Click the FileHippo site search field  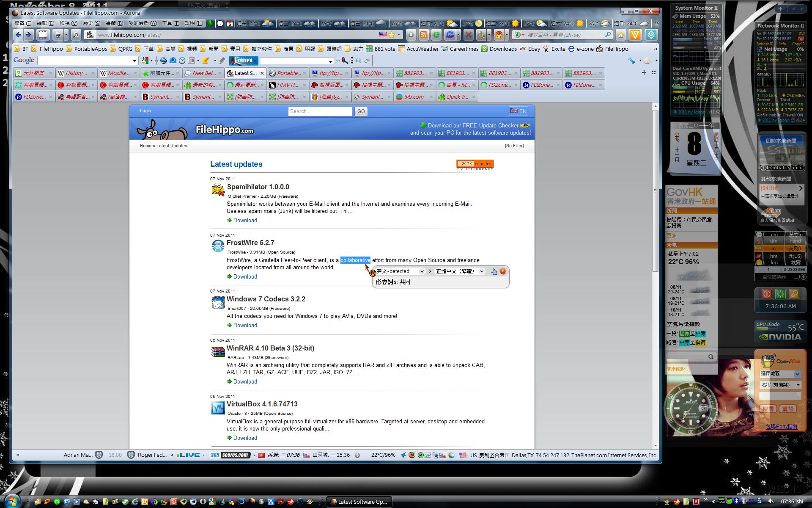click(320, 111)
